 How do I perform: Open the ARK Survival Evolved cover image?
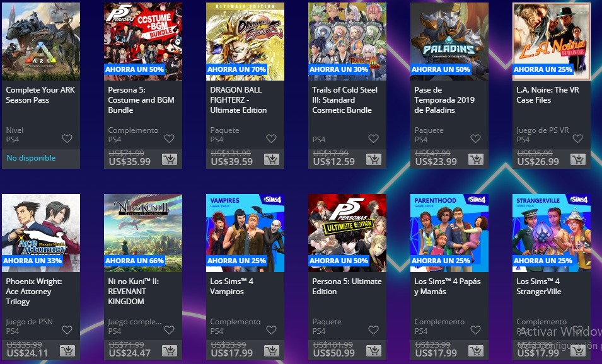point(41,42)
